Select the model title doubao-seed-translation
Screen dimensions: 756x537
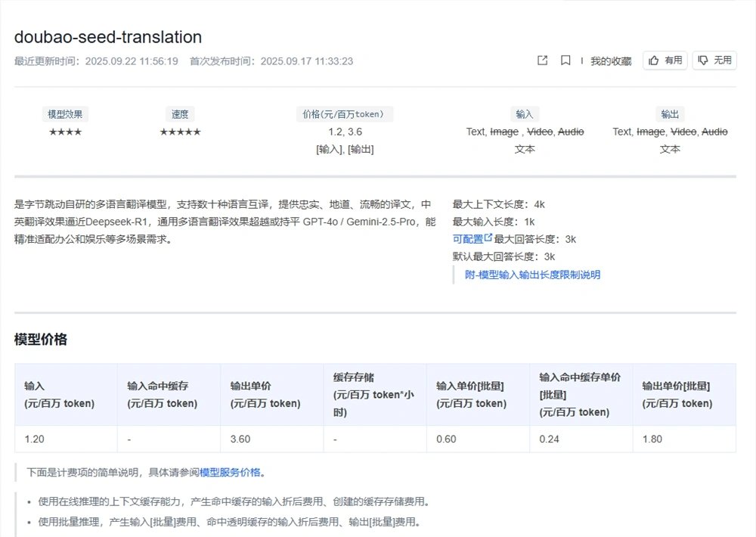[108, 36]
